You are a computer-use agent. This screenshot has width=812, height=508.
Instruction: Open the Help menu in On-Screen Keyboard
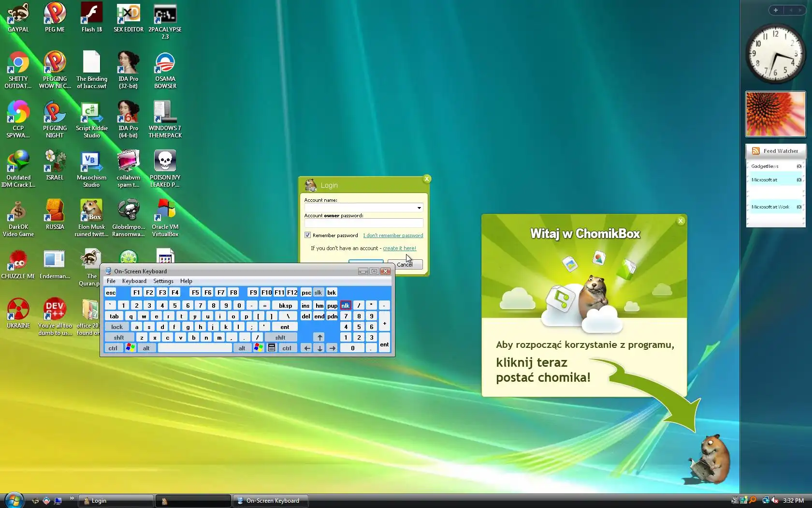click(x=186, y=281)
